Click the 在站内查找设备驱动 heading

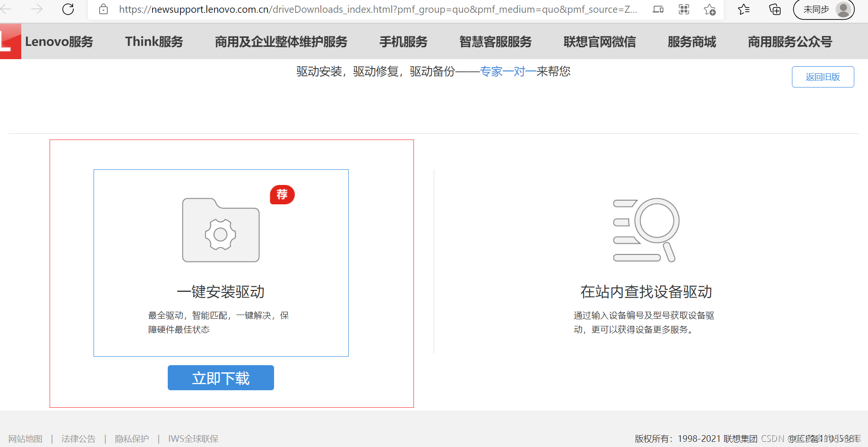point(646,291)
